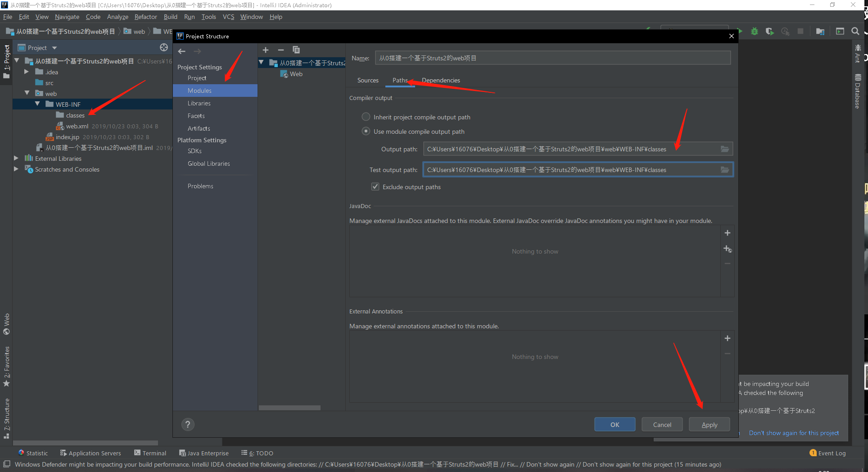
Task: Open the Project view dropdown
Action: 54,48
